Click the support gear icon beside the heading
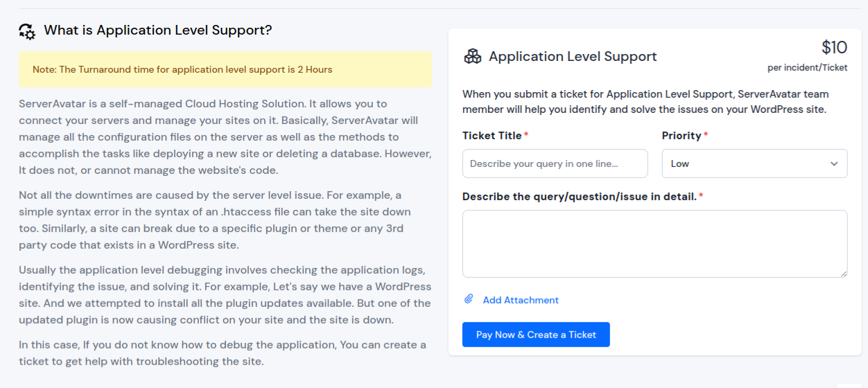 27,31
